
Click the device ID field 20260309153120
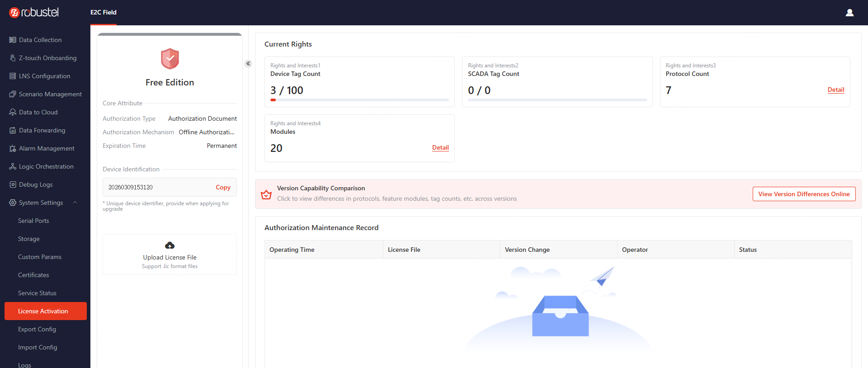click(170, 187)
